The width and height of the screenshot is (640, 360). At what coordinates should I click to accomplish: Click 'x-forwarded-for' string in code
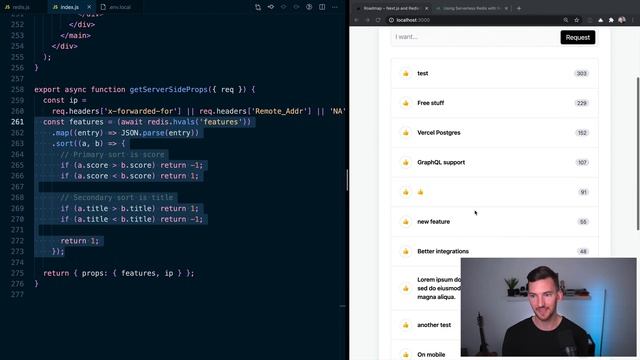pos(140,111)
